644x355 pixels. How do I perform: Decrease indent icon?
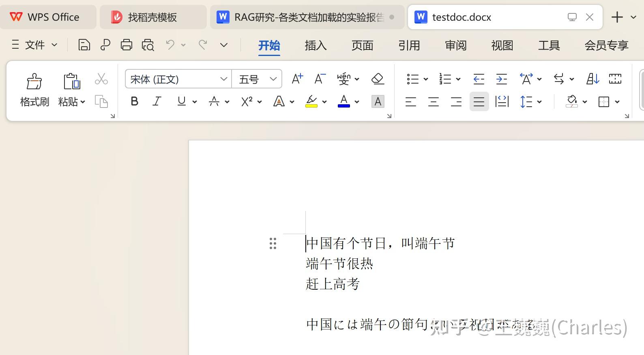coord(479,79)
